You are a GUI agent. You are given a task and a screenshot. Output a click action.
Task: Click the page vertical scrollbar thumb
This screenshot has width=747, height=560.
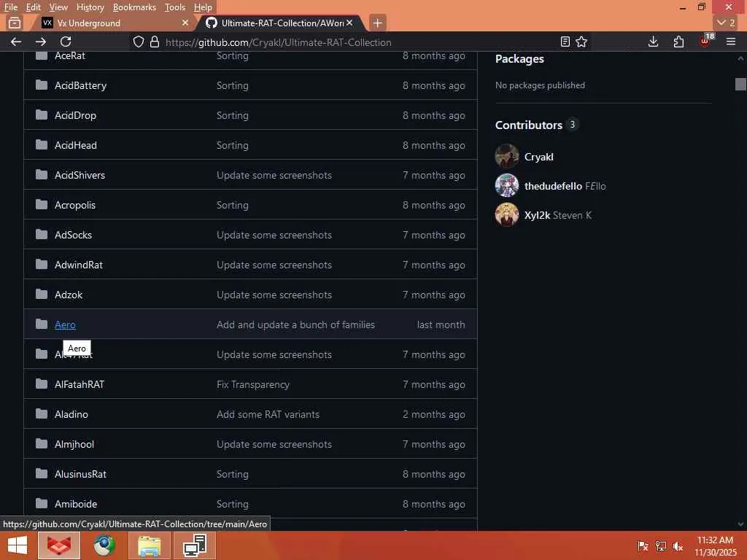740,84
